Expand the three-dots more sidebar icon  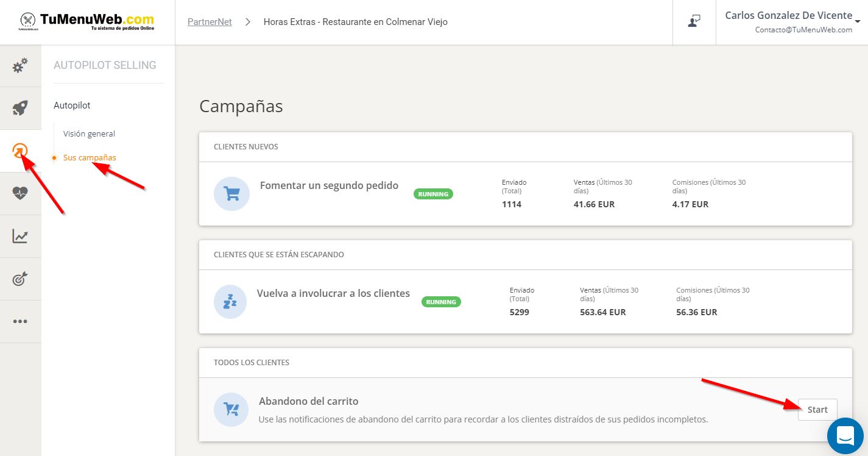tap(20, 321)
